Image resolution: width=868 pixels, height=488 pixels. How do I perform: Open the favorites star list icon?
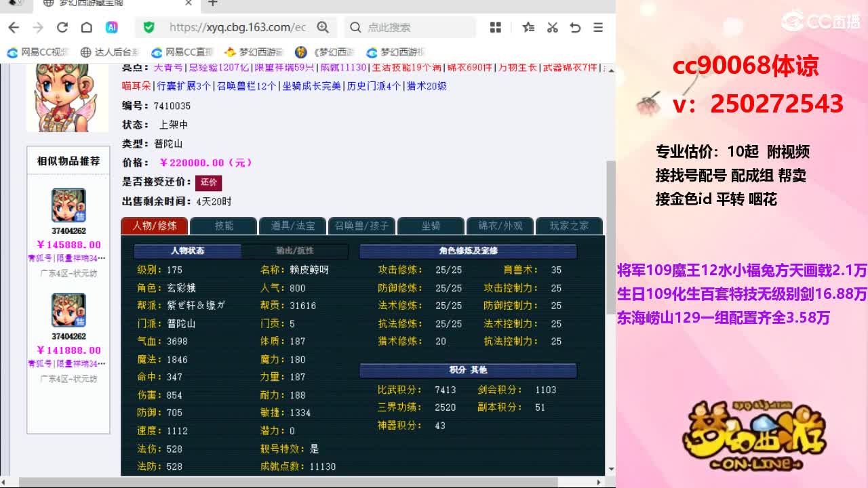[529, 27]
